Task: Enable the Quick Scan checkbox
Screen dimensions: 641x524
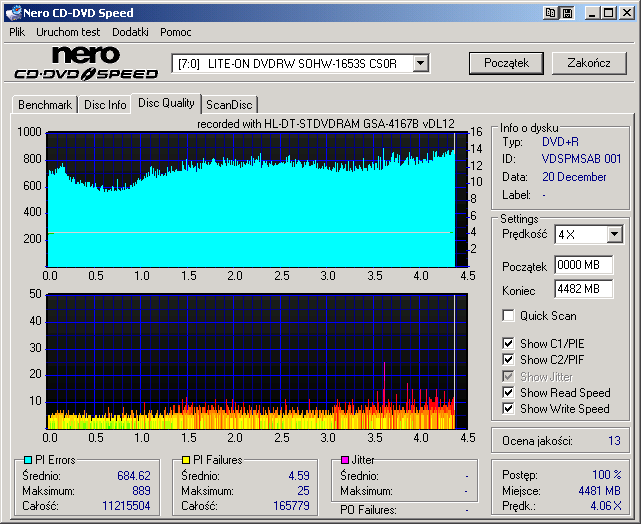Action: pos(508,316)
